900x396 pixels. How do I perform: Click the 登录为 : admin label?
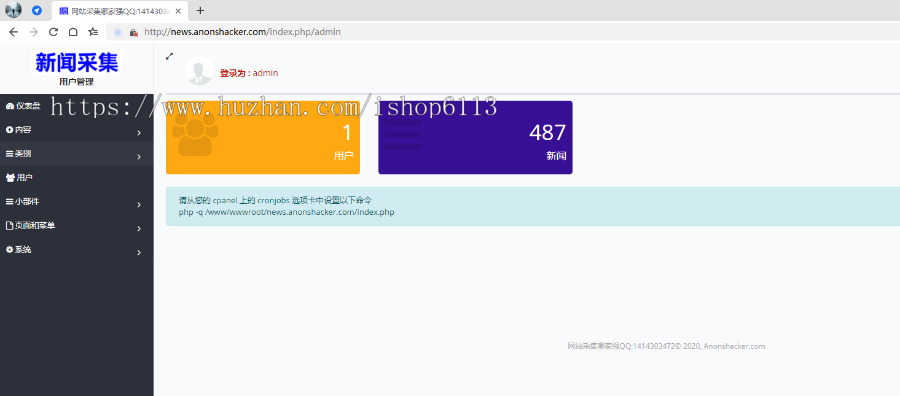[249, 73]
